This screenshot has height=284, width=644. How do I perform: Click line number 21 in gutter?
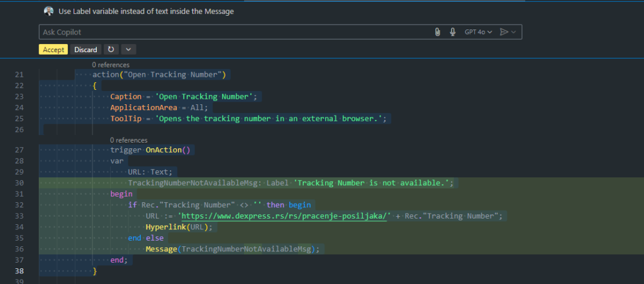tap(19, 75)
